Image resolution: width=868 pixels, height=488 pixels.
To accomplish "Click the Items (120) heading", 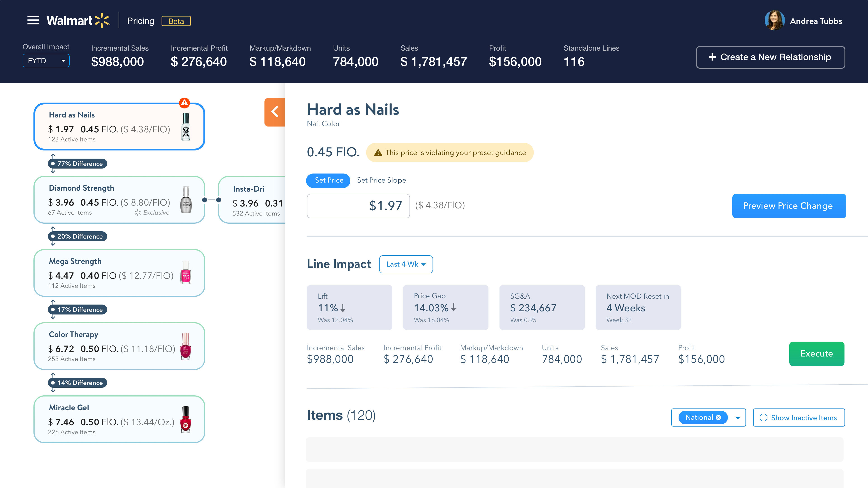I will pyautogui.click(x=341, y=415).
